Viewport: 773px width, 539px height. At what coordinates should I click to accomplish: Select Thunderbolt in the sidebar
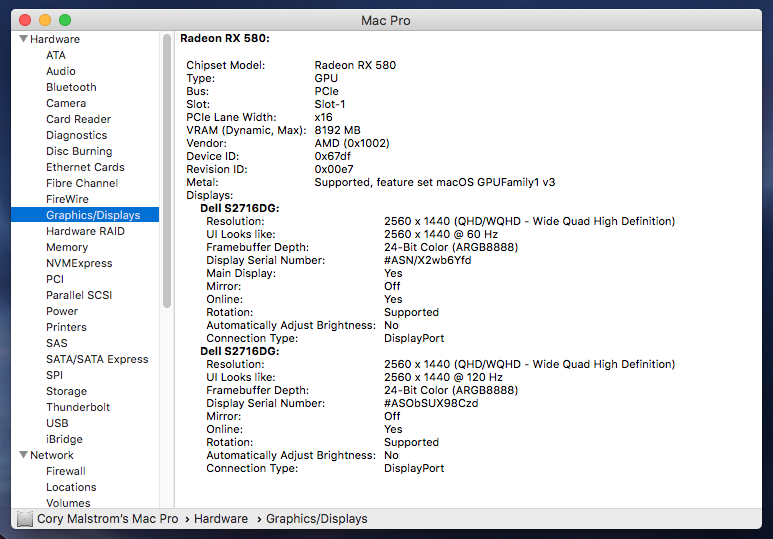point(78,407)
